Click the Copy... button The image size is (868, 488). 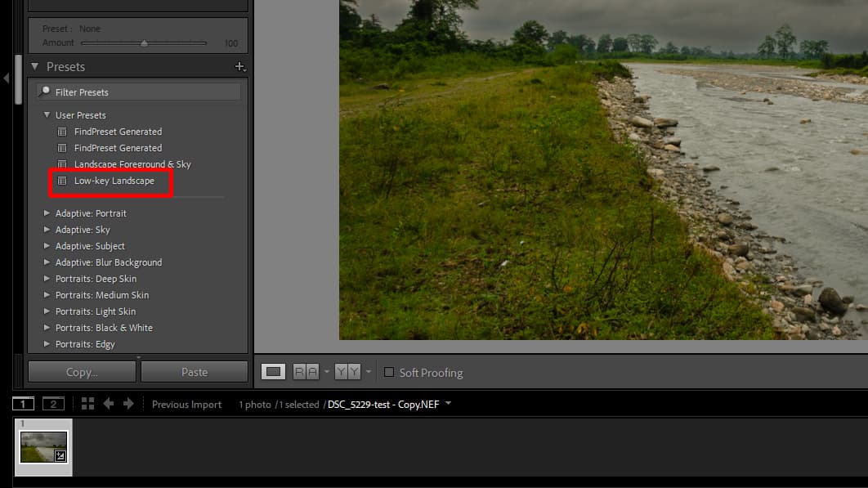pyautogui.click(x=82, y=372)
